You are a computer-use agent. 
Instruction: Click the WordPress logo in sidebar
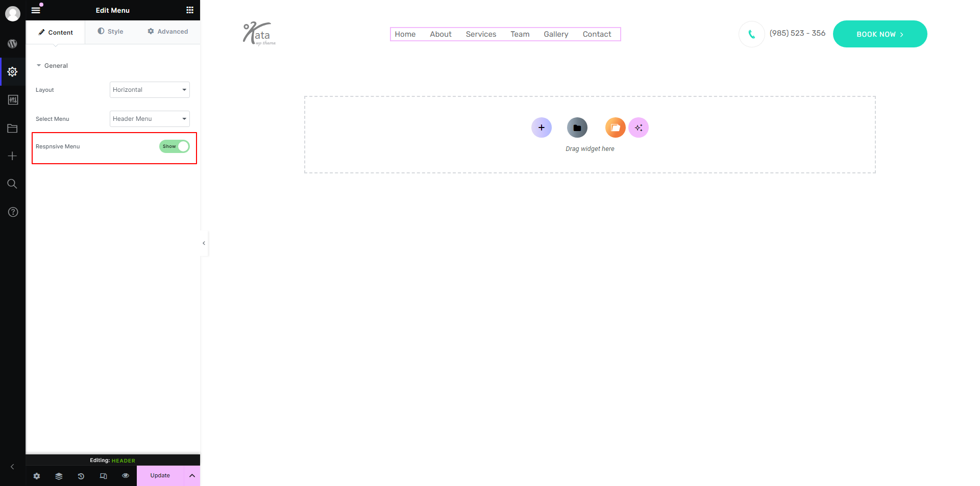[x=13, y=44]
